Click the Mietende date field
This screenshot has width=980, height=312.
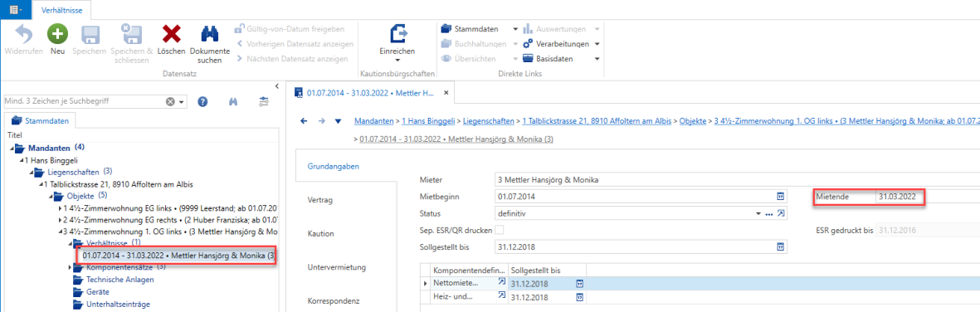(928, 197)
